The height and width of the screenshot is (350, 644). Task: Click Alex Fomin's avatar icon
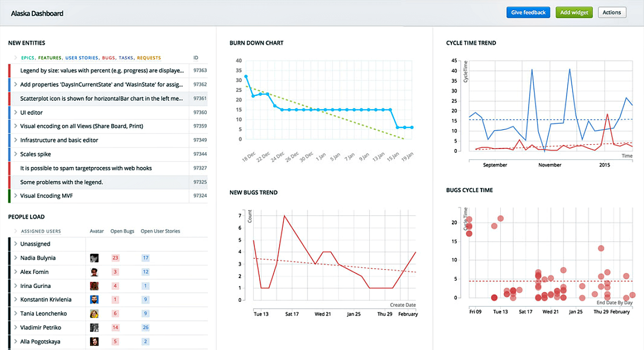94,272
